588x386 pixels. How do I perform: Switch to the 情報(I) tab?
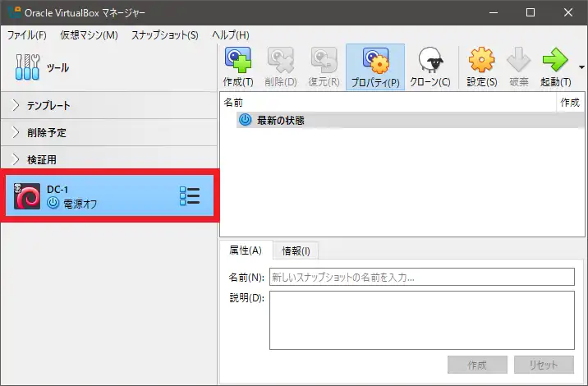296,251
